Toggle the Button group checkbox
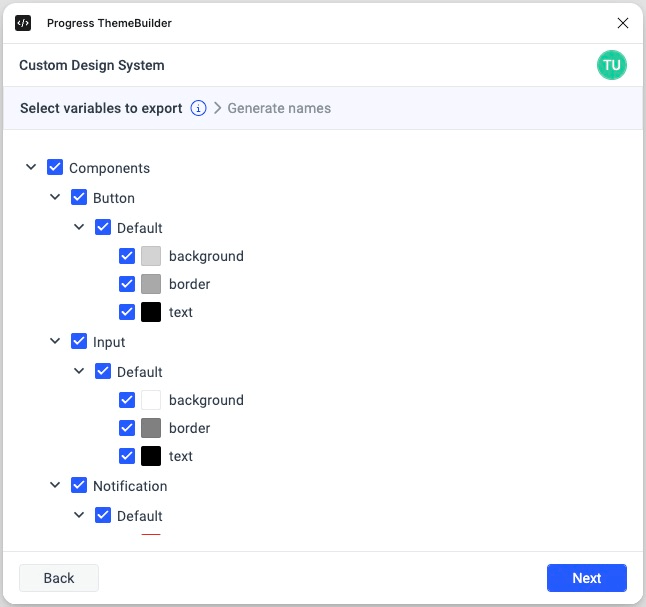 pyautogui.click(x=79, y=198)
